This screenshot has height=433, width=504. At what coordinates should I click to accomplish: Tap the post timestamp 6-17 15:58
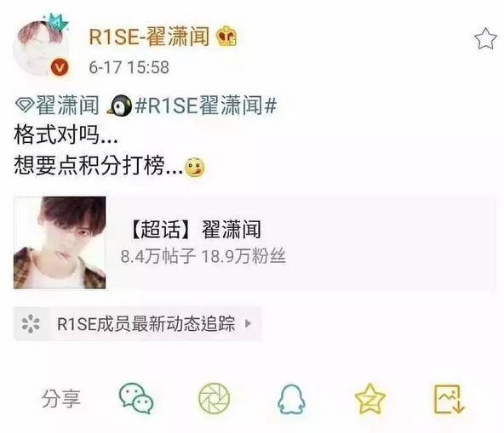(129, 67)
